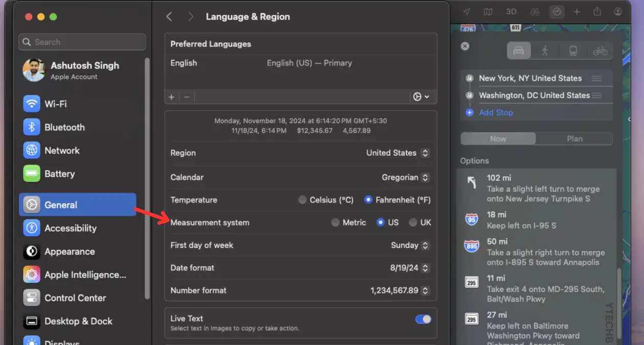Open Accessibility icon in sidebar
The height and width of the screenshot is (345, 644).
coord(32,228)
